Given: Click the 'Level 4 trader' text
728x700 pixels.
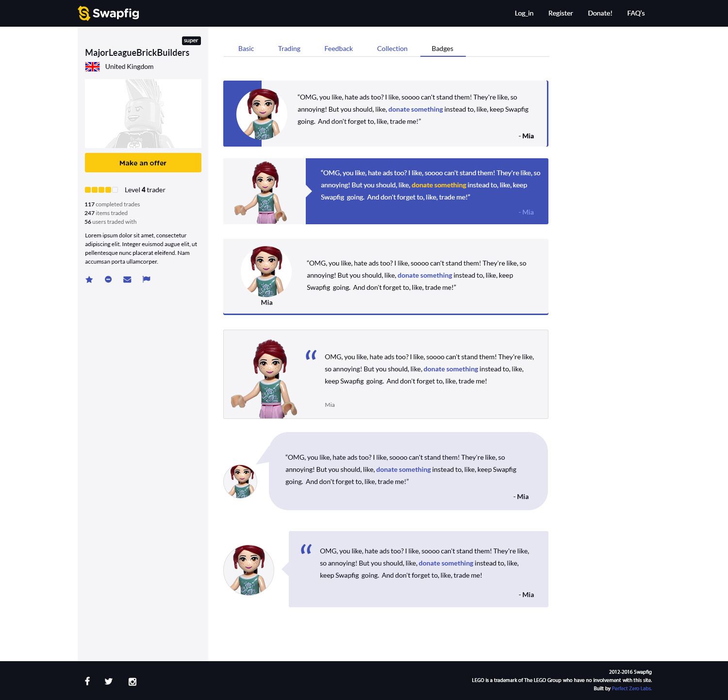Looking at the screenshot, I should [x=145, y=190].
